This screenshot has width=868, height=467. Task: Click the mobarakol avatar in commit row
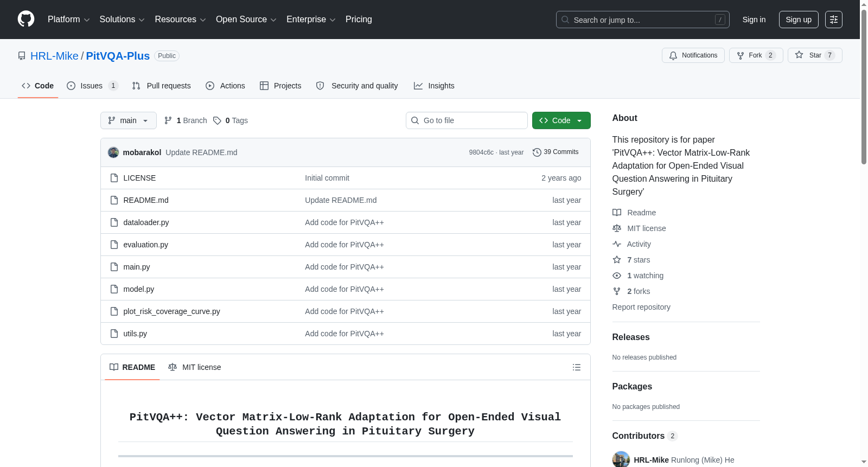(113, 152)
